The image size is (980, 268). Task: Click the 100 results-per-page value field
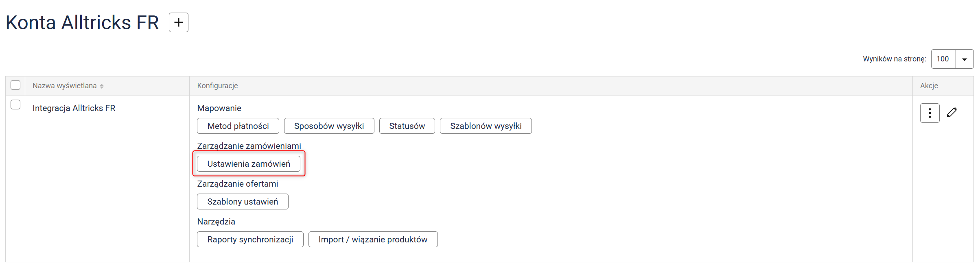point(943,59)
